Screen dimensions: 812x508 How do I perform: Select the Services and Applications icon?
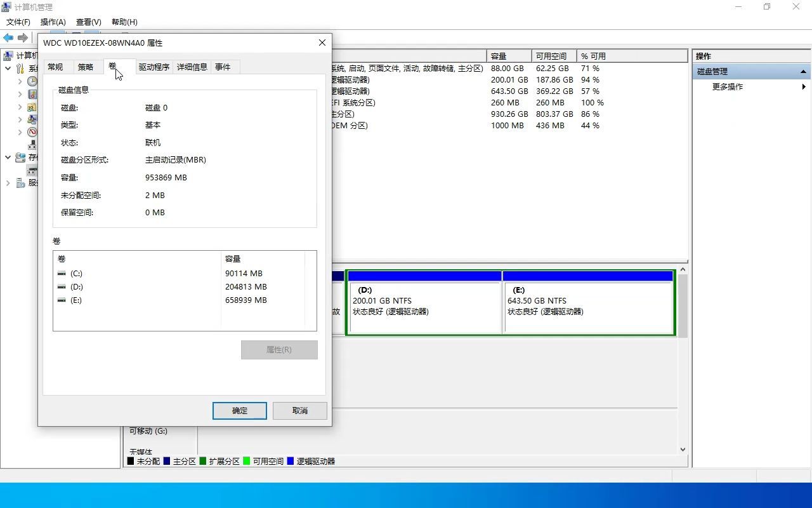point(20,183)
